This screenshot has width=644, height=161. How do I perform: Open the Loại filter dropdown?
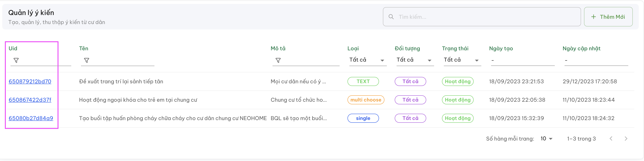368,60
